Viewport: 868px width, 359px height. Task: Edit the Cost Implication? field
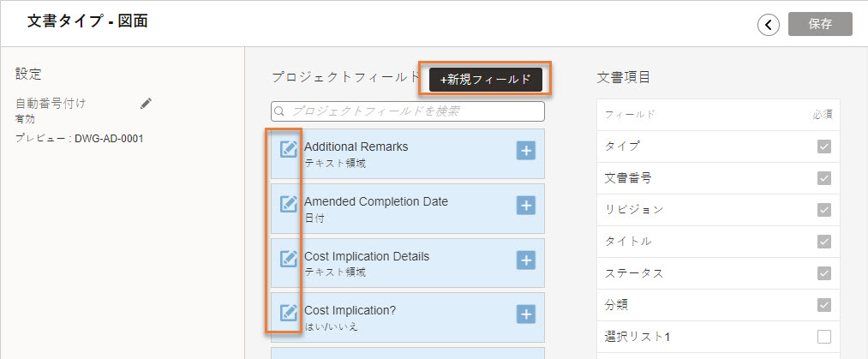[x=288, y=313]
